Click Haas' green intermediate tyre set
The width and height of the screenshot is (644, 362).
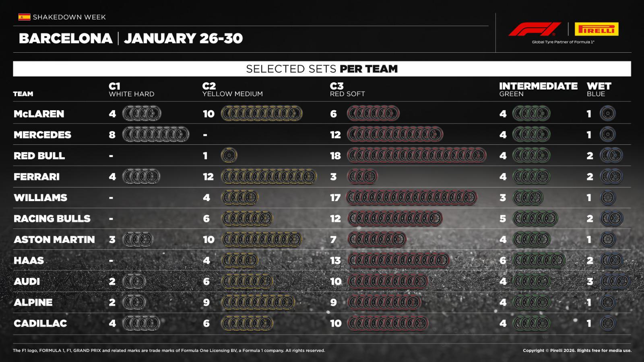pos(539,261)
